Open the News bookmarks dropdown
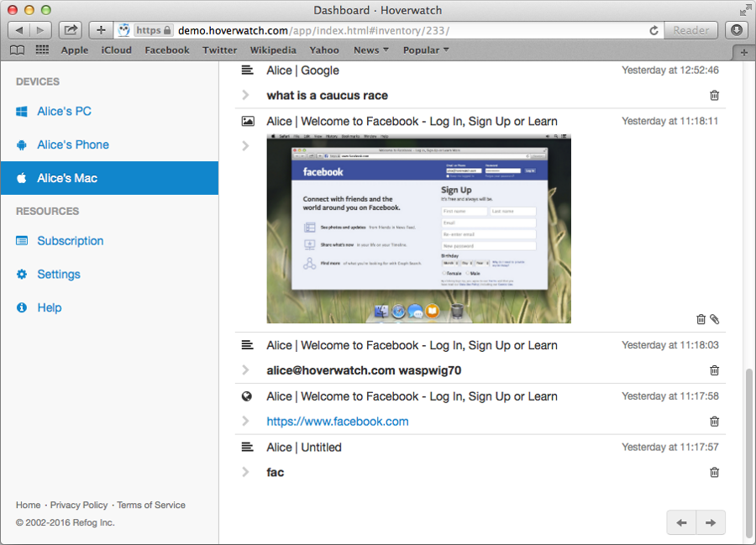 370,50
